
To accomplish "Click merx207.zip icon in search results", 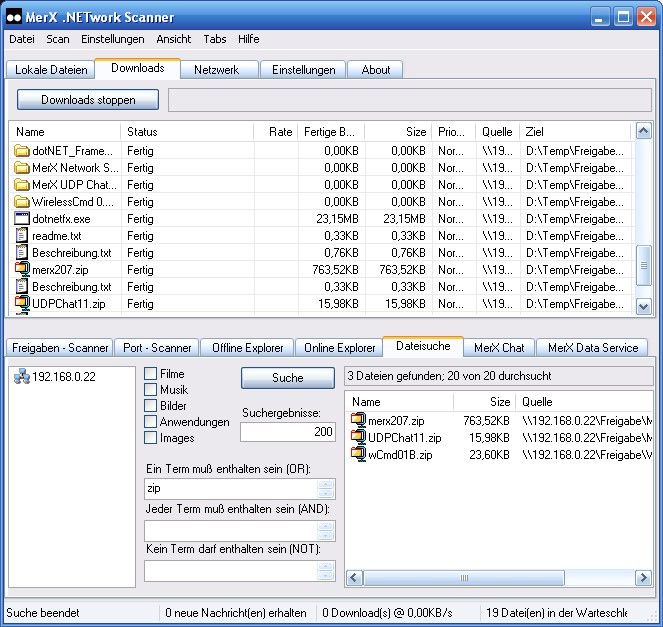I will (x=358, y=420).
